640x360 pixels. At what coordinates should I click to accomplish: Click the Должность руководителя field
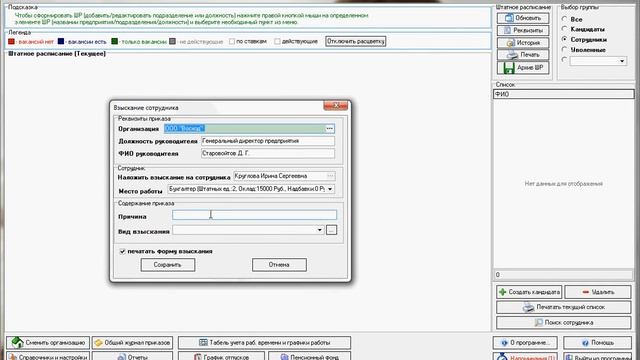(x=268, y=141)
